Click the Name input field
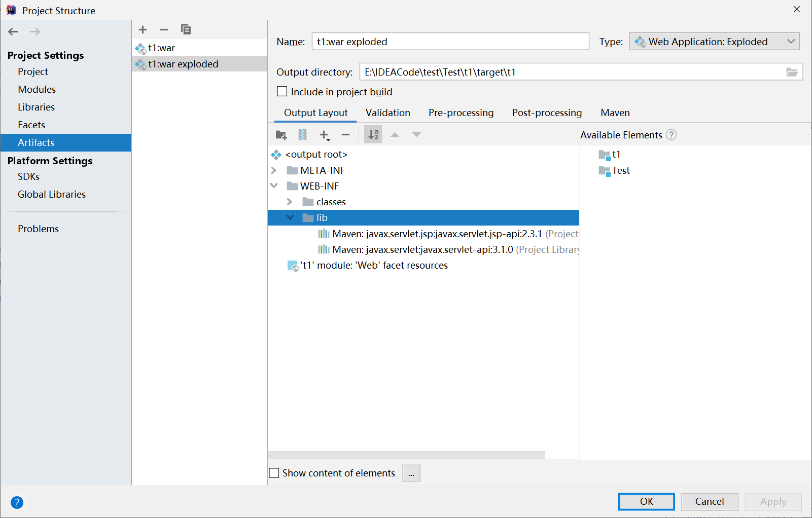Image resolution: width=812 pixels, height=518 pixels. coord(450,42)
